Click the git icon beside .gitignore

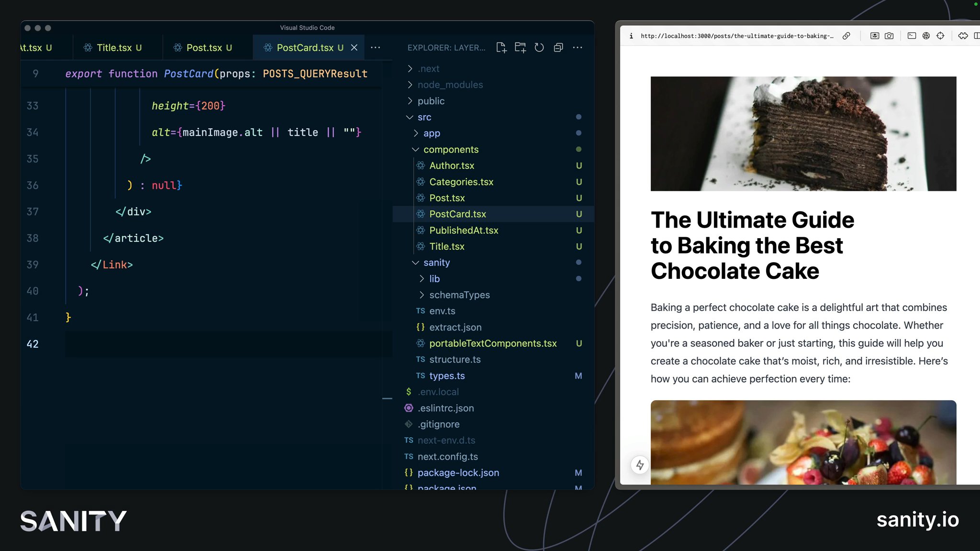point(409,424)
